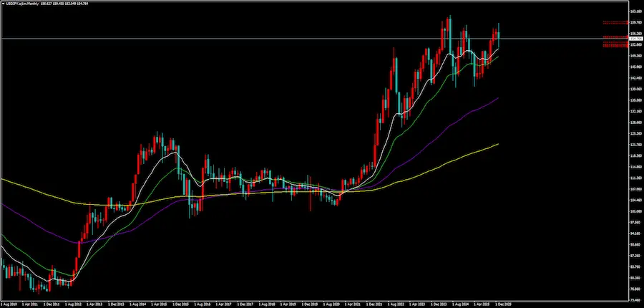Click the latest teal candle at chart's right edge
This screenshot has height=308, width=644.
pyautogui.click(x=498, y=33)
